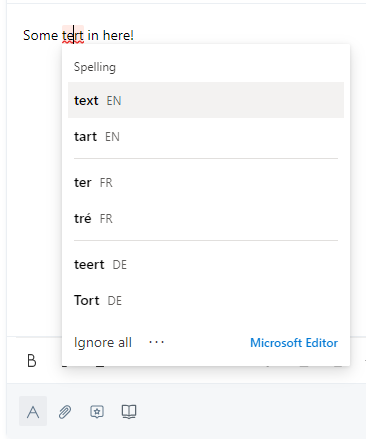Open the Microsoft Editor link
Image resolution: width=366 pixels, height=439 pixels.
[294, 343]
